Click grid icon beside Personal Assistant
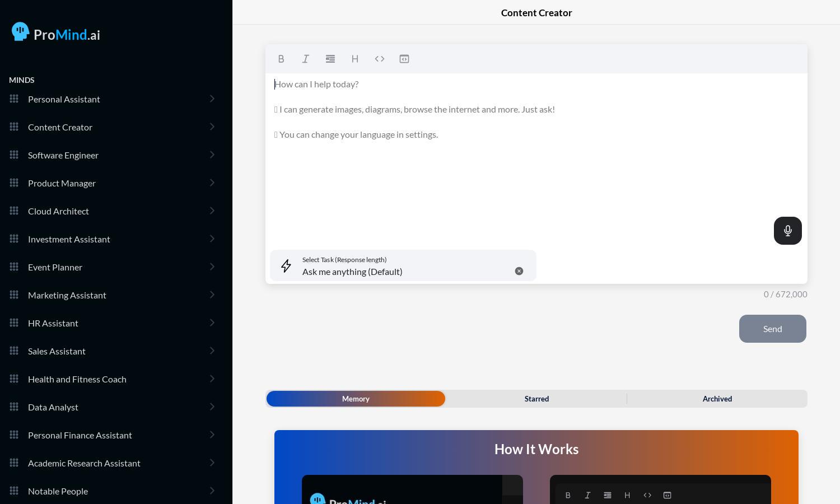 click(14, 99)
